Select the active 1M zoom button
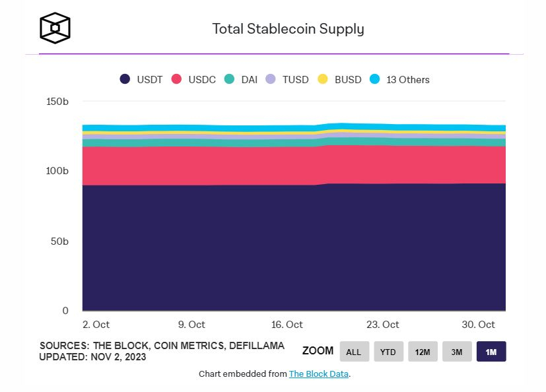Image resolution: width=546 pixels, height=392 pixels. click(x=491, y=352)
